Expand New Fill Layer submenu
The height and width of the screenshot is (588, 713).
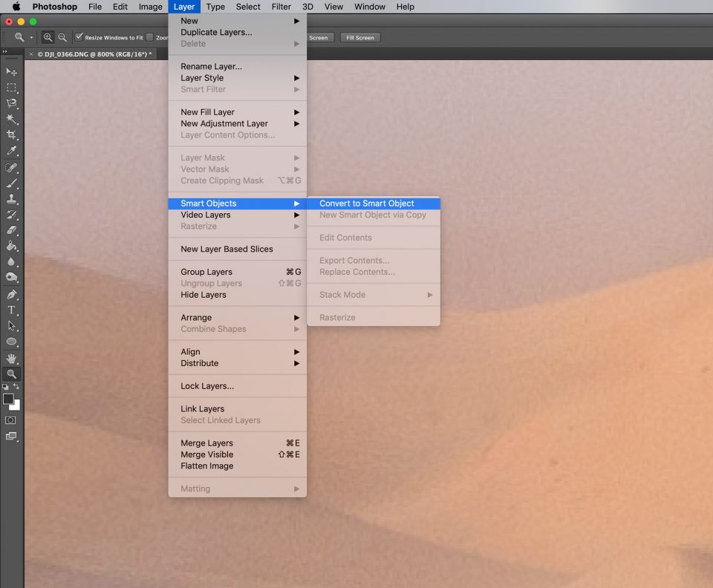(x=238, y=112)
